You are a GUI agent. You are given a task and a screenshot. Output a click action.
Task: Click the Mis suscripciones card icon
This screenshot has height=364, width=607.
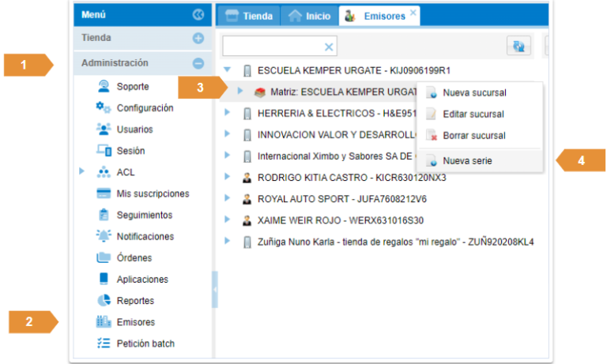coord(104,193)
